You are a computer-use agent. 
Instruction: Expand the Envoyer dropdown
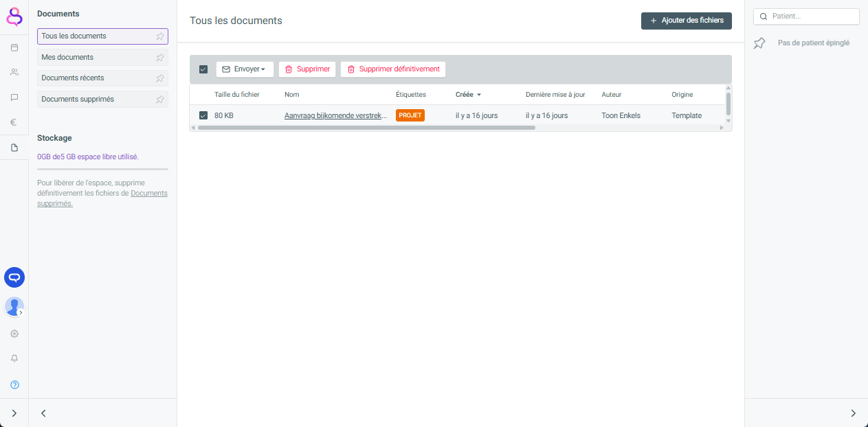click(245, 69)
